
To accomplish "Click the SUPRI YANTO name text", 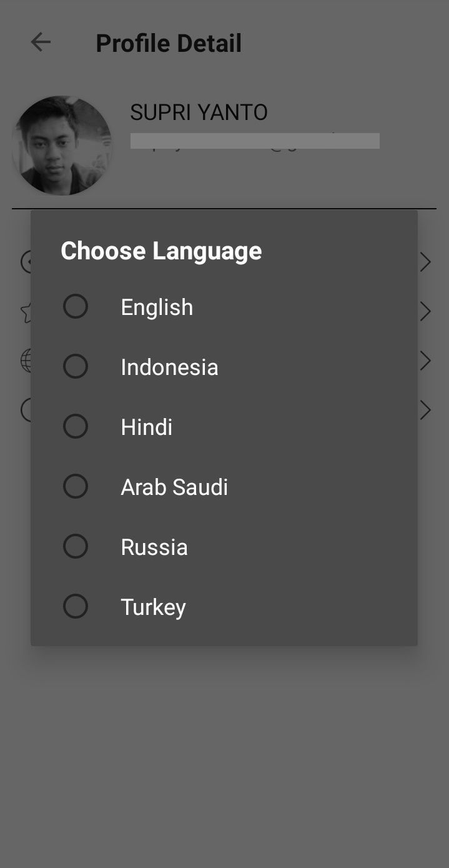I will tap(199, 112).
